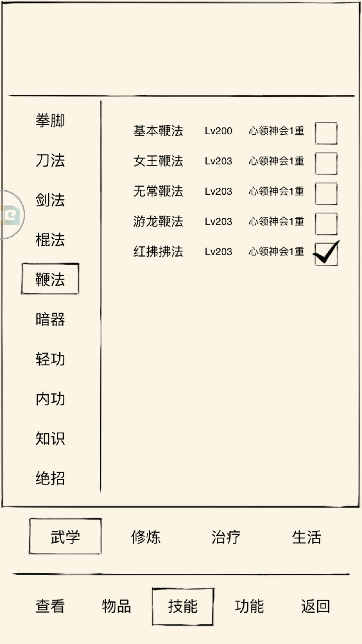View the 内功 category
The height and width of the screenshot is (644, 362).
[50, 399]
